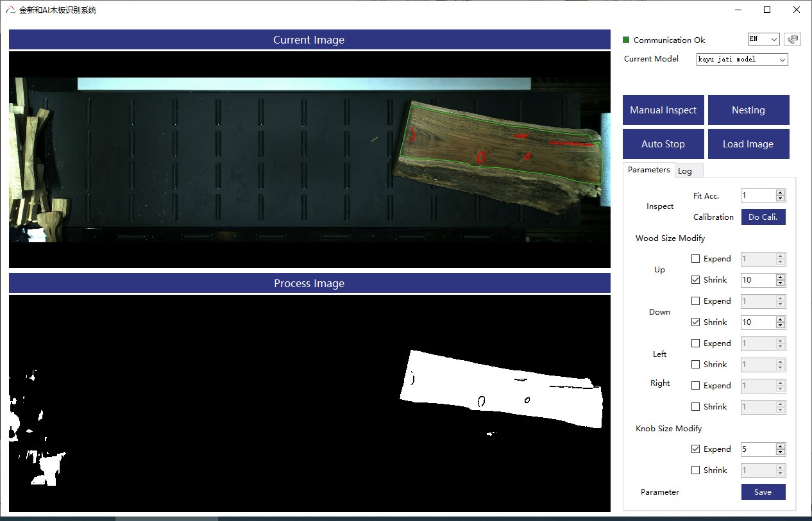
Task: Click the Process Image header bar
Action: (309, 283)
